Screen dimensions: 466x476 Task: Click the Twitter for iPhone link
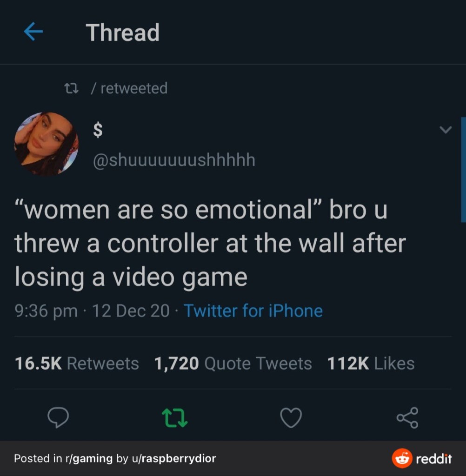click(253, 311)
